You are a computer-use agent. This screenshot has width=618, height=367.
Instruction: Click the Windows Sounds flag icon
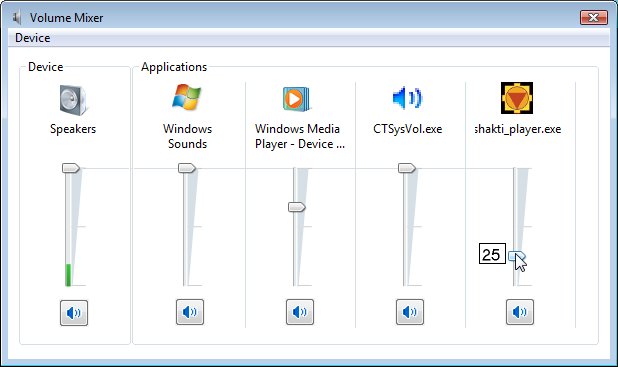[x=186, y=97]
